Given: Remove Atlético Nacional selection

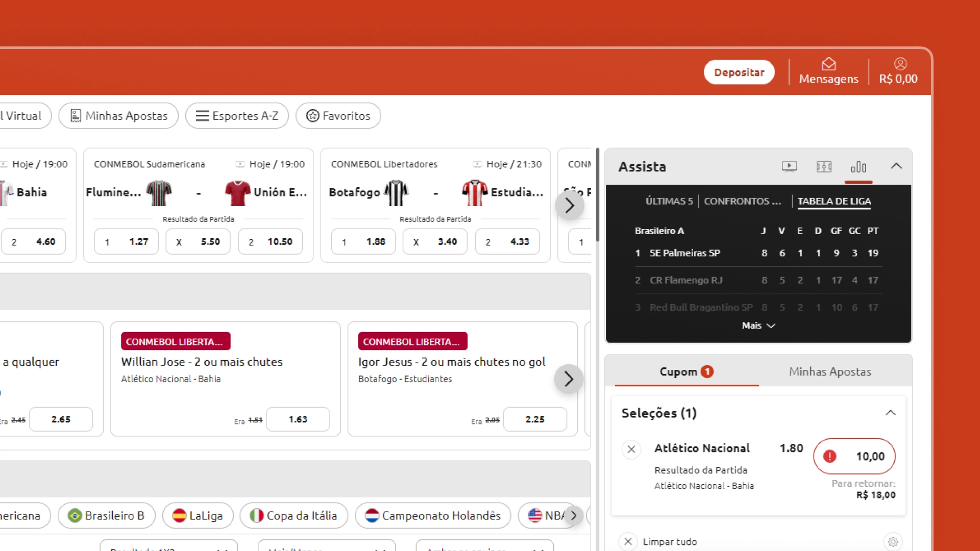Looking at the screenshot, I should tap(631, 449).
